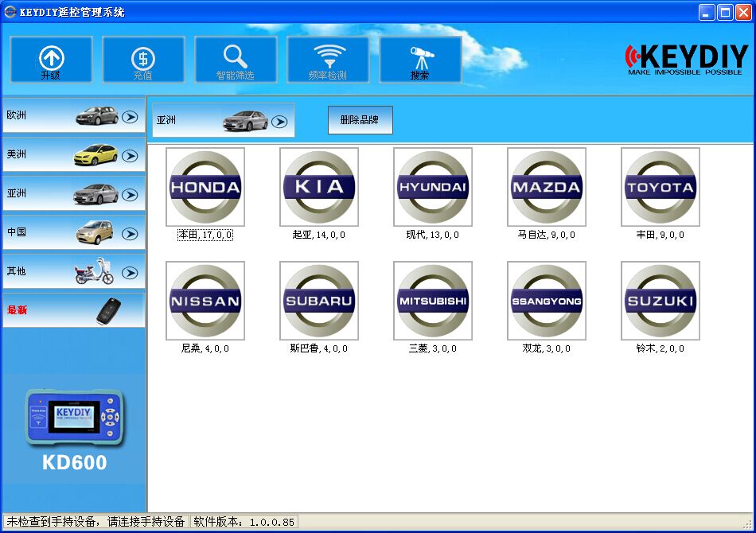This screenshot has width=756, height=533.
Task: Click the 删除品牌 delete brand button
Action: (x=360, y=120)
